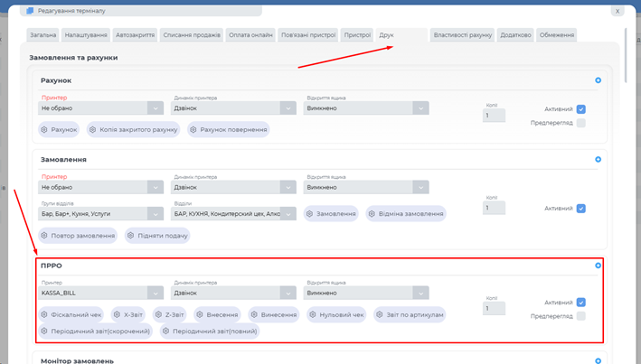
Task: Open Відкриття ящика dropdown in Рахунок
Action: coord(367,108)
